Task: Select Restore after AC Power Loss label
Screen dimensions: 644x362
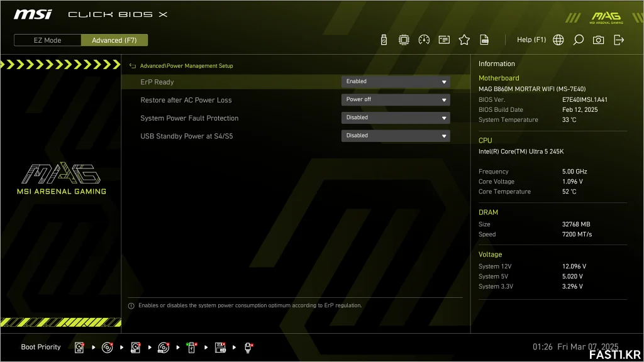Action: click(186, 100)
